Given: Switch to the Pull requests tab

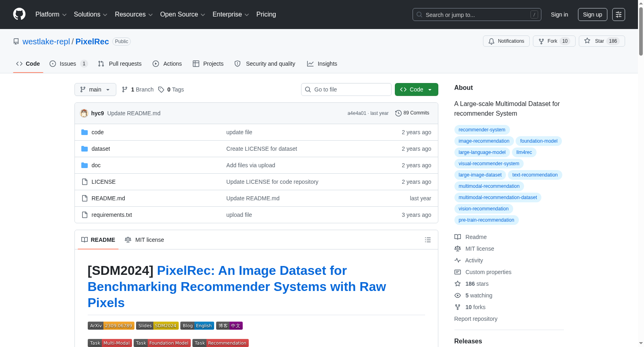Looking at the screenshot, I should point(120,64).
